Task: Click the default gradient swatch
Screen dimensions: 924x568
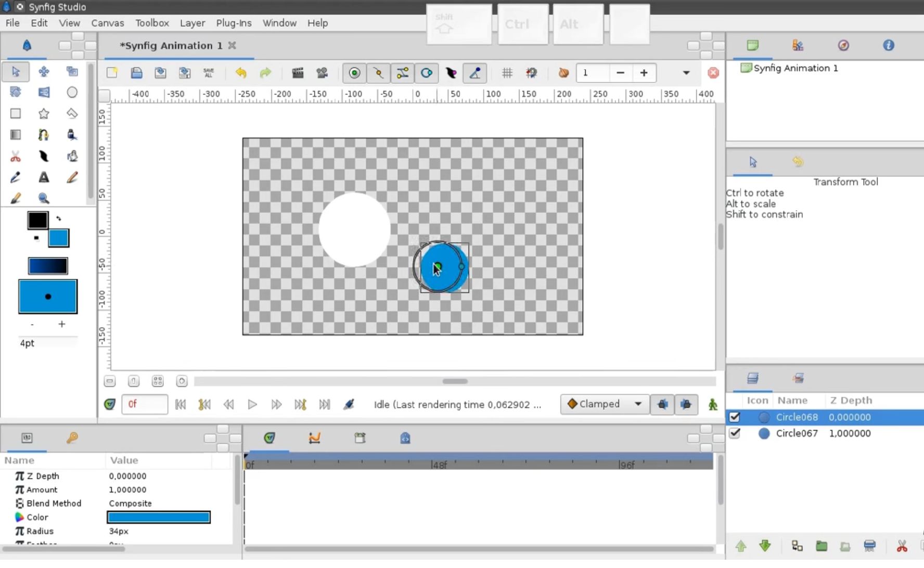Action: (x=48, y=266)
